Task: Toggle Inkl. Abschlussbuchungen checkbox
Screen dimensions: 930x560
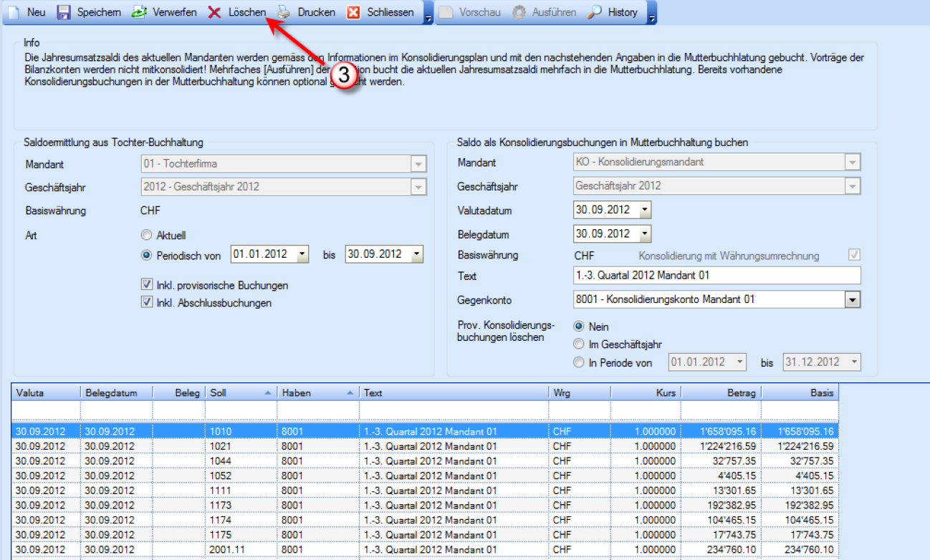Action: pyautogui.click(x=147, y=303)
